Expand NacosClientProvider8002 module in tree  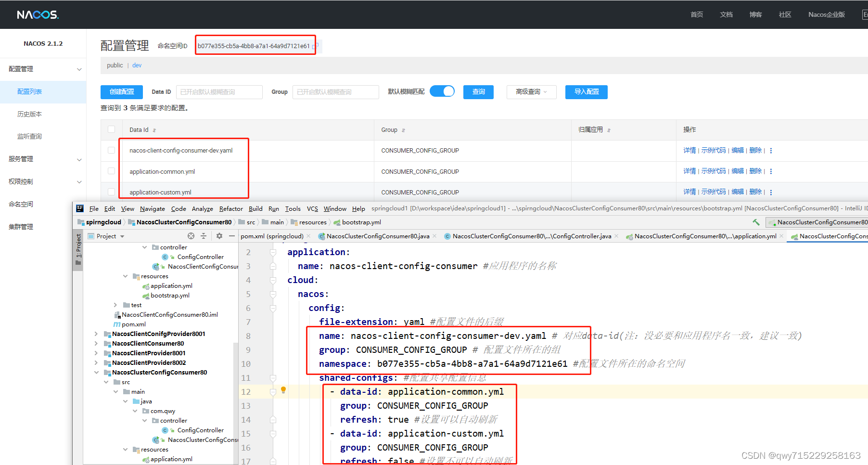click(x=96, y=362)
